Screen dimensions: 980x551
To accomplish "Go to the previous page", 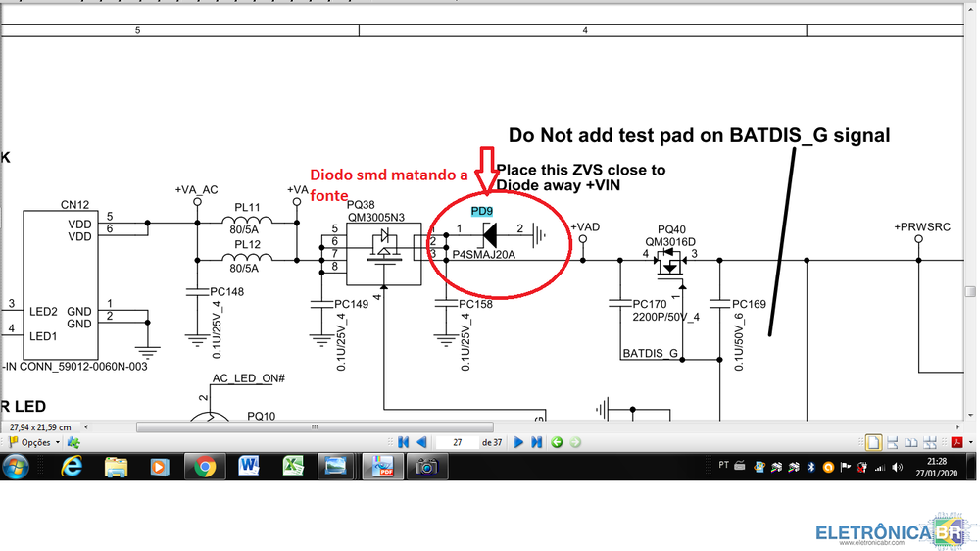I will (x=420, y=442).
